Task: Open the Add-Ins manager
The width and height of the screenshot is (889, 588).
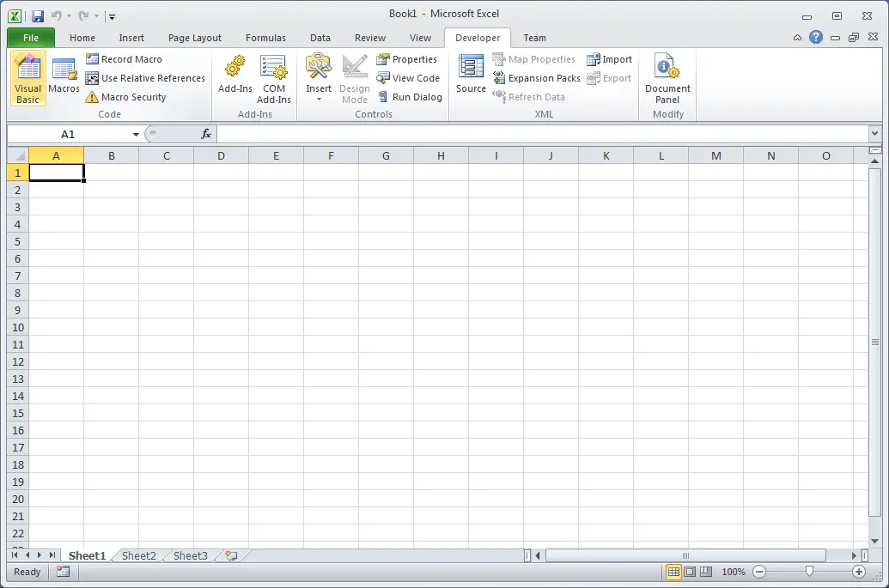Action: 234,74
